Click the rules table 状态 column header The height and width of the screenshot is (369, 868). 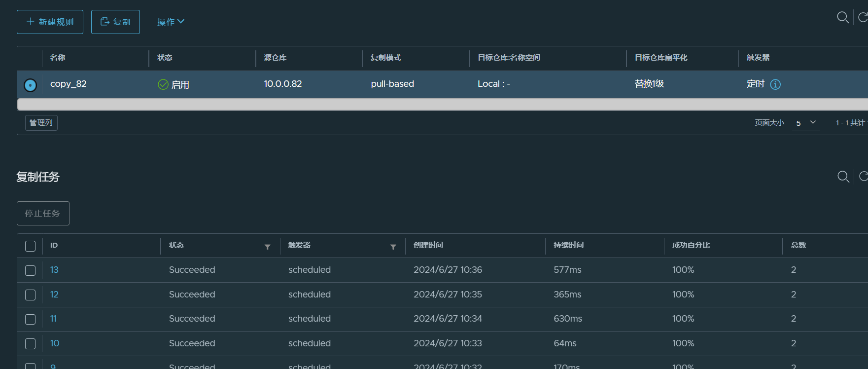(165, 58)
